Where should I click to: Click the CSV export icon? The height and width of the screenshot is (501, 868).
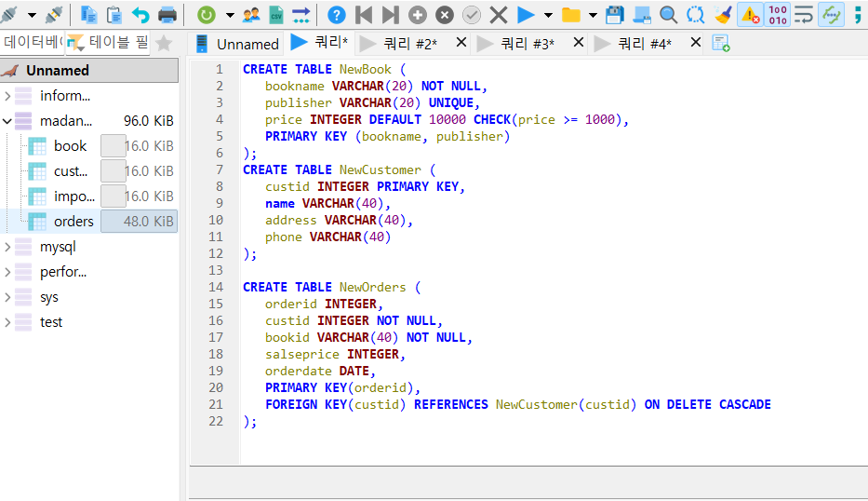tap(275, 15)
